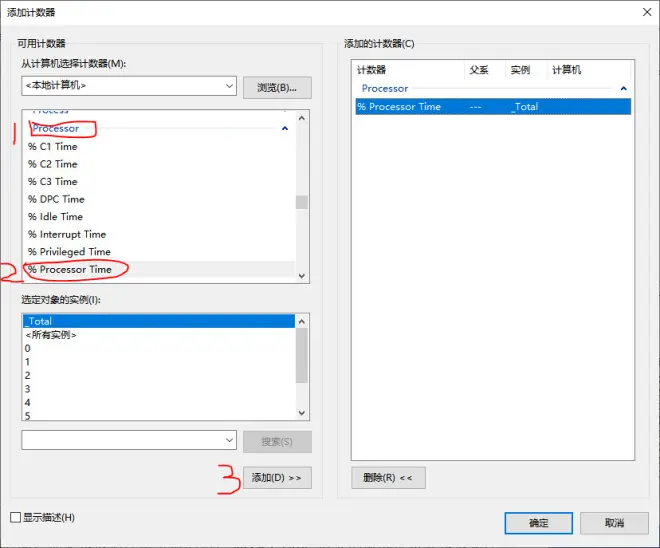Click the counter list scrollbar thumb
The height and width of the screenshot is (548, 660).
click(301, 202)
